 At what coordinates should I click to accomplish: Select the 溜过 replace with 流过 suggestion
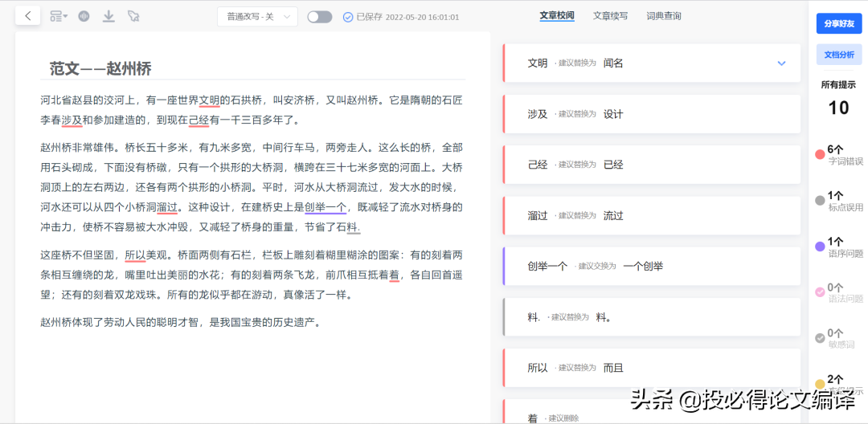652,215
